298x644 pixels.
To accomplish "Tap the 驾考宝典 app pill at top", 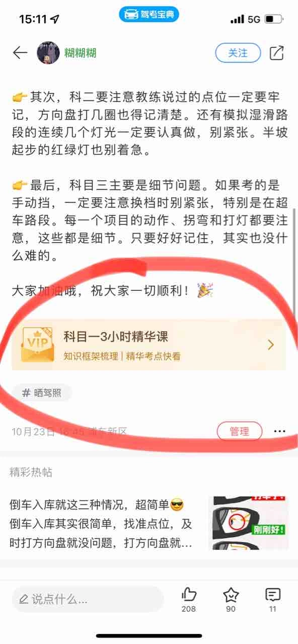I will click(x=149, y=14).
